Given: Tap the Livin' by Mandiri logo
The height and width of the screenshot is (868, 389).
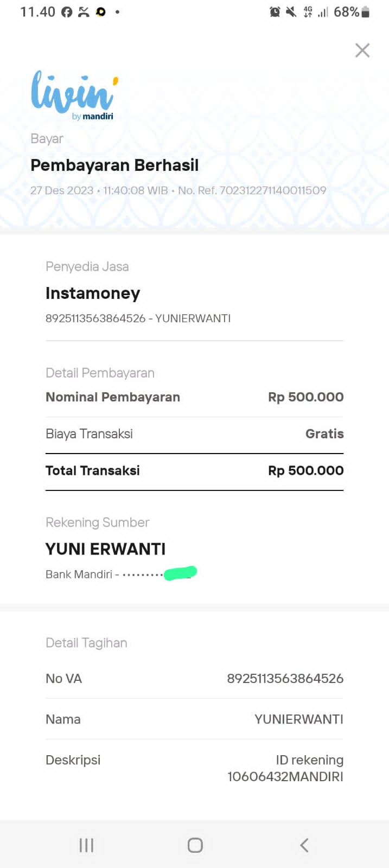Looking at the screenshot, I should click(74, 95).
